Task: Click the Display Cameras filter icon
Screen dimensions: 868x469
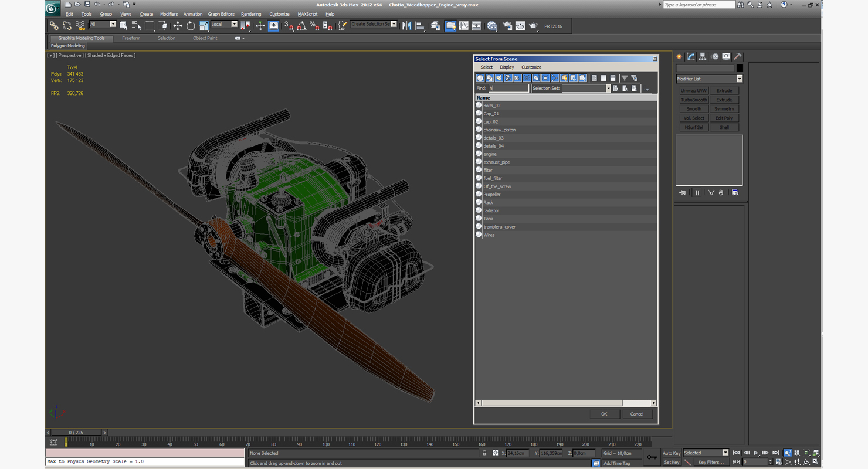Action: point(508,78)
